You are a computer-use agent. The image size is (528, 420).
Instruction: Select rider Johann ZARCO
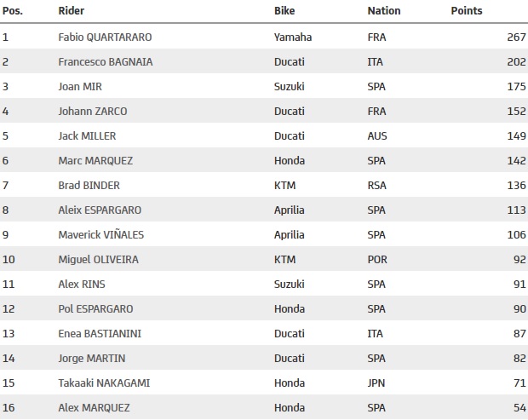pyautogui.click(x=93, y=111)
